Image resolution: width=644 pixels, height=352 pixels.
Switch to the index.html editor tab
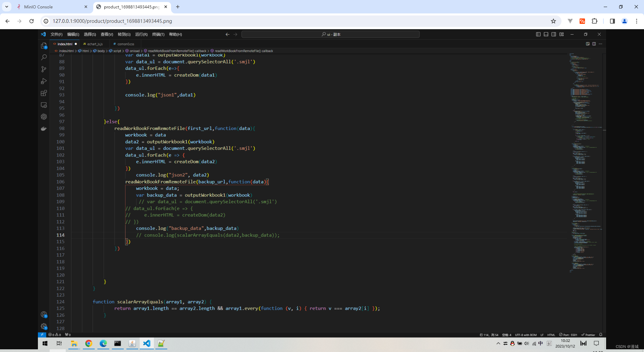tap(65, 44)
